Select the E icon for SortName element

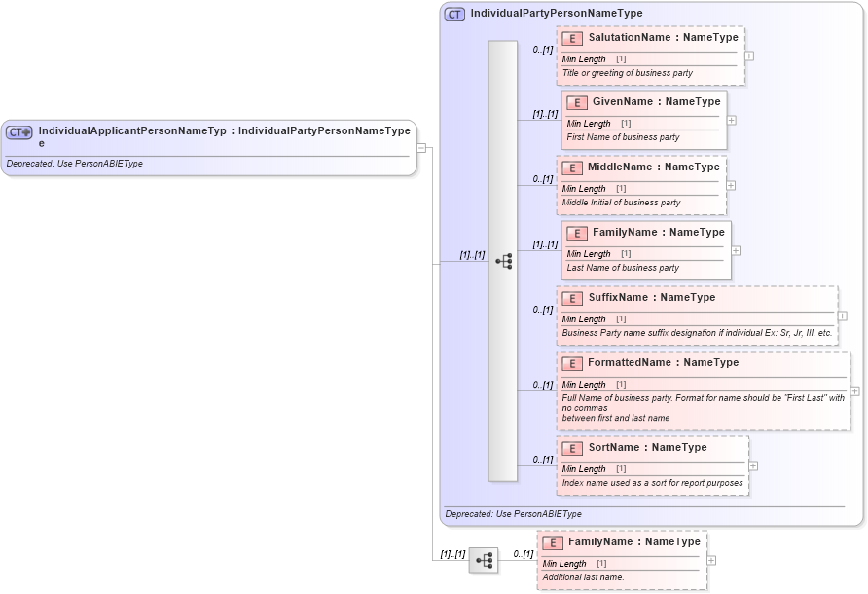coord(572,447)
